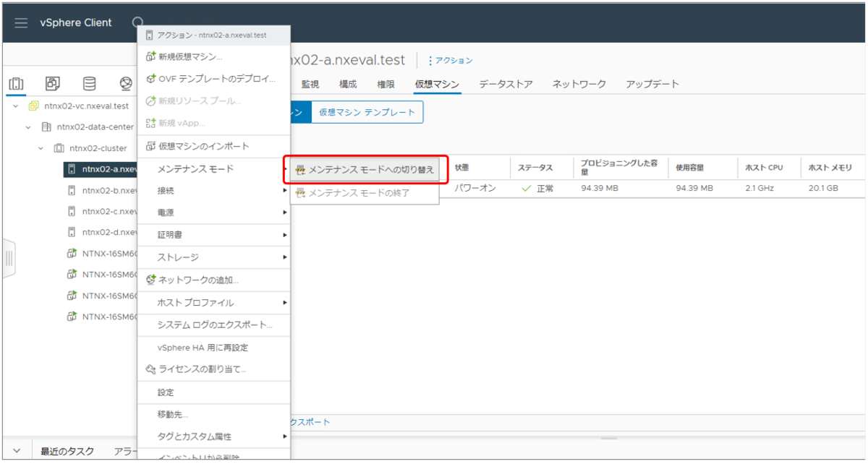Open the ホスト プロファイル submenu
This screenshot has height=464, width=868.
[x=214, y=302]
